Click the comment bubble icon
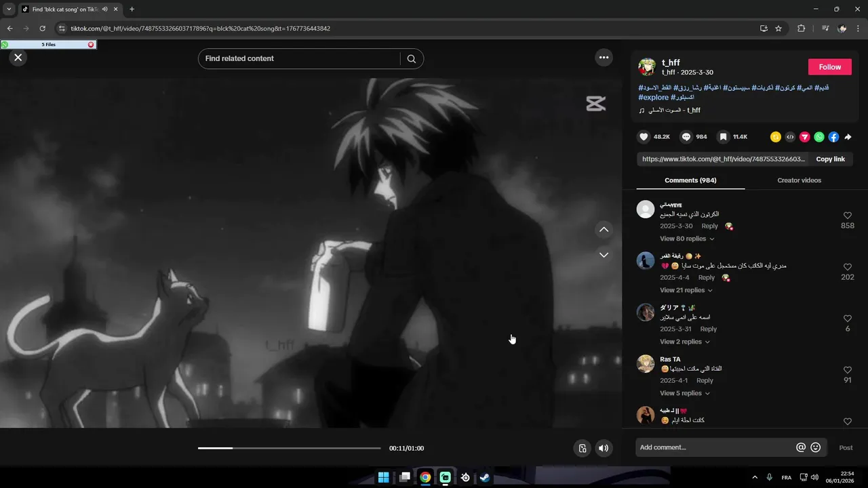Image resolution: width=868 pixels, height=488 pixels. coord(686,137)
